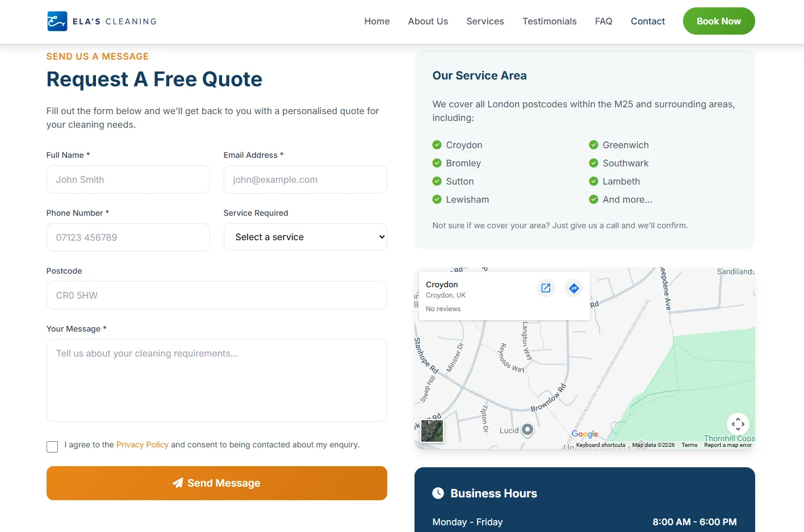Open the Privacy Policy link
Viewport: 804px width, 532px height.
142,445
